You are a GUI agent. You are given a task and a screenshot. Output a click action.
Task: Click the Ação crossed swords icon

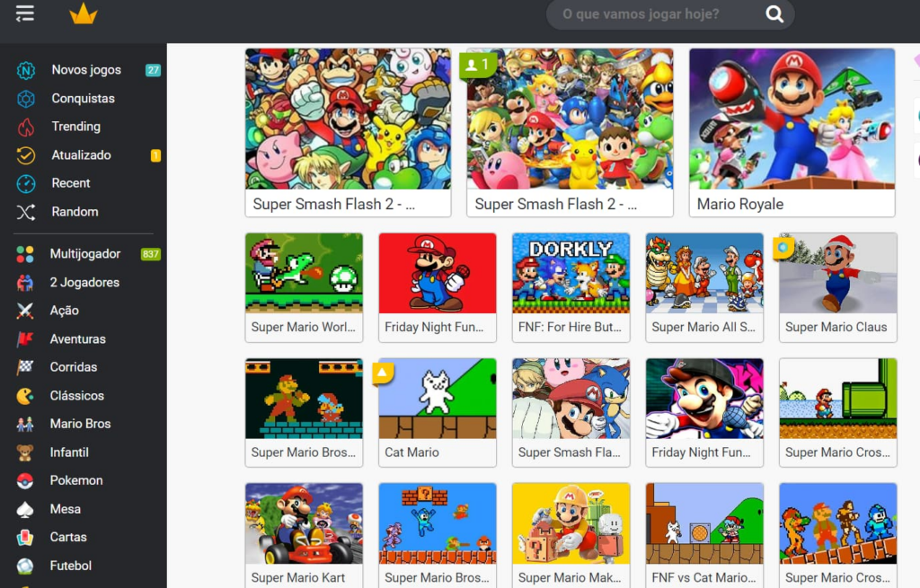pos(24,311)
